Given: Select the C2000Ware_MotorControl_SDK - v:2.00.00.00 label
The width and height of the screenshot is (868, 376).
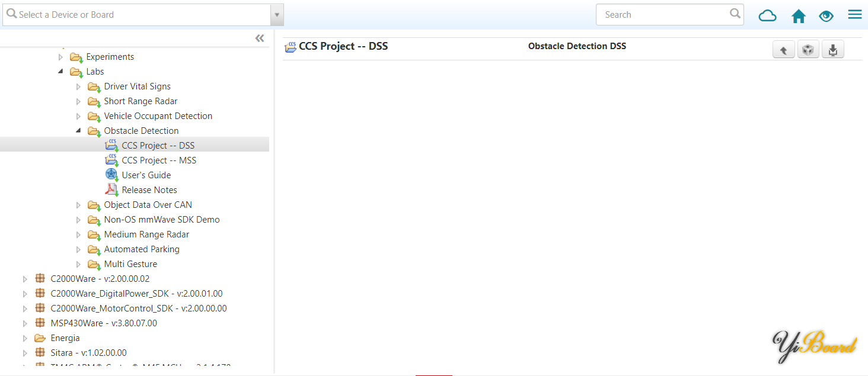Looking at the screenshot, I should tap(139, 308).
